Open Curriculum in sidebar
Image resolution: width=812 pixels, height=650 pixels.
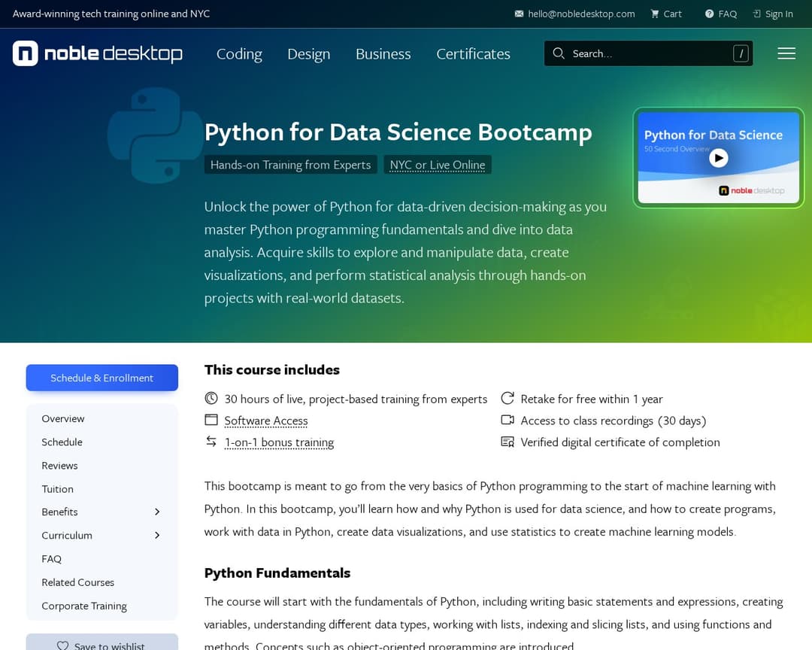coord(67,536)
